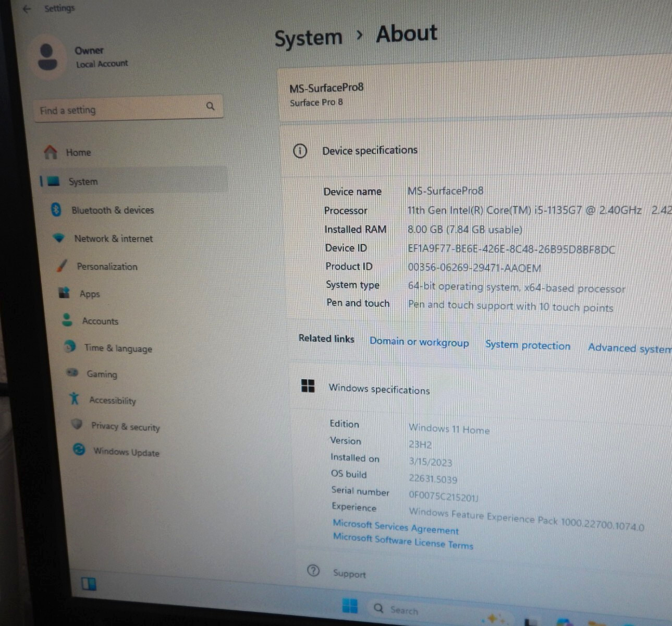Click the Time & language globe icon
This screenshot has height=626, width=672.
pyautogui.click(x=70, y=346)
